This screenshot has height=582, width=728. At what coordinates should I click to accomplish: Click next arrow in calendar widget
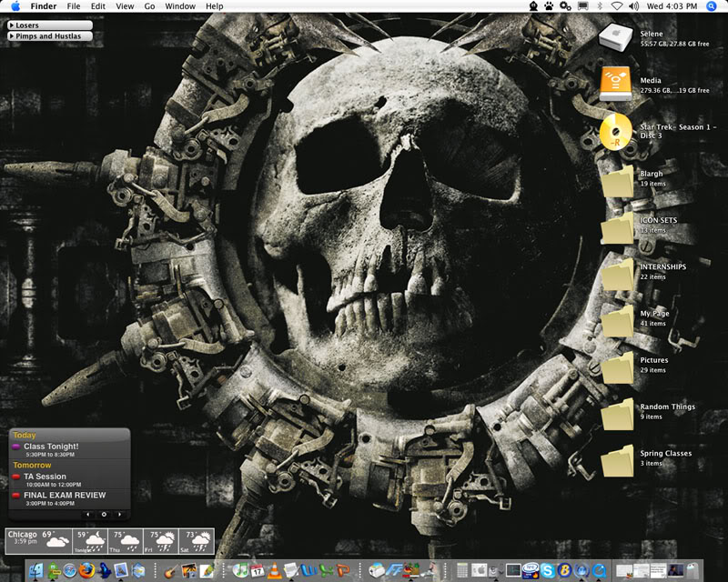pyautogui.click(x=120, y=515)
